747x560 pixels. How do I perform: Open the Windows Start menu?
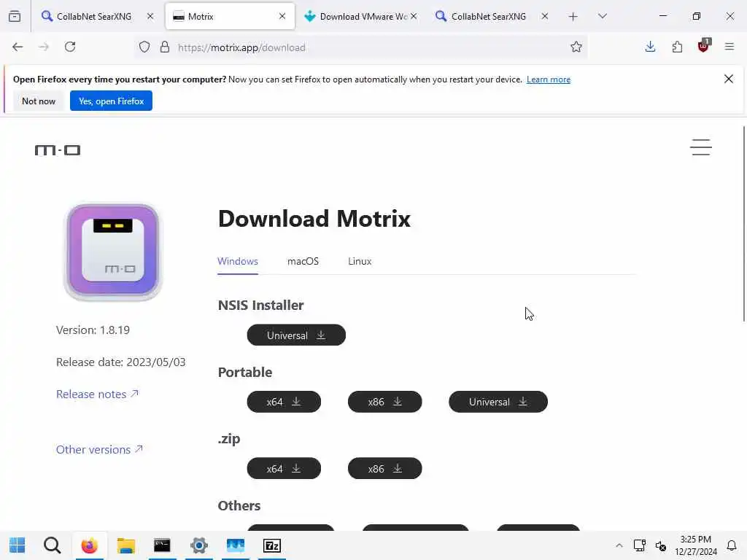18,545
